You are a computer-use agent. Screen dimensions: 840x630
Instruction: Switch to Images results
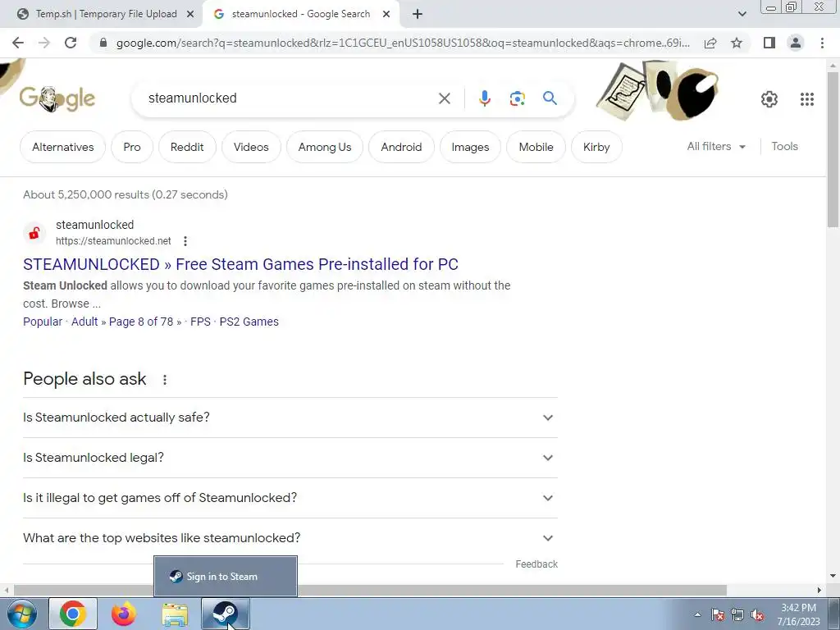470,147
